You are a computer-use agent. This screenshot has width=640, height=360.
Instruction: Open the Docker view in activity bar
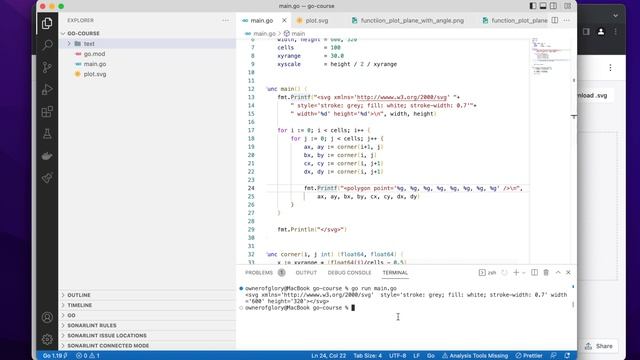pyautogui.click(x=47, y=156)
